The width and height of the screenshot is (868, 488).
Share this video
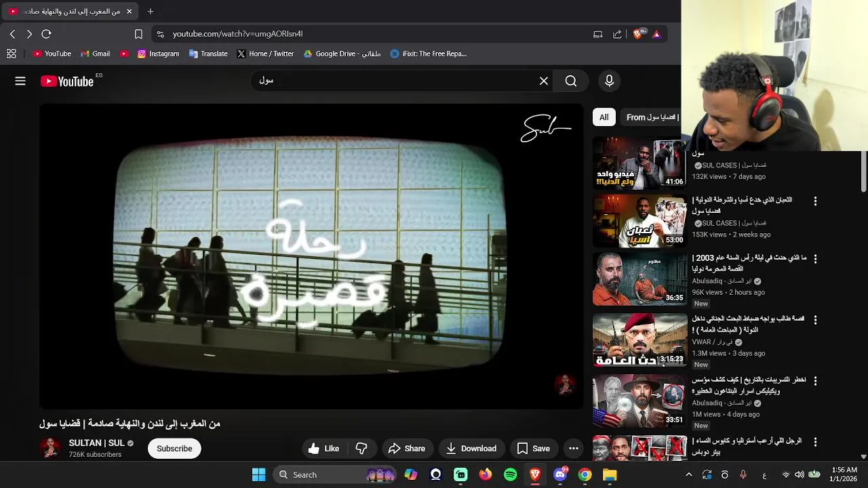click(407, 449)
